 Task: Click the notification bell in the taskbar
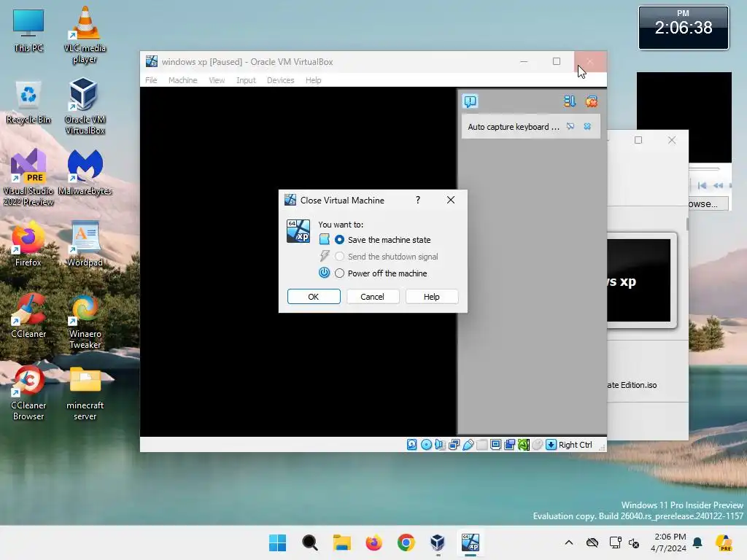pyautogui.click(x=697, y=542)
